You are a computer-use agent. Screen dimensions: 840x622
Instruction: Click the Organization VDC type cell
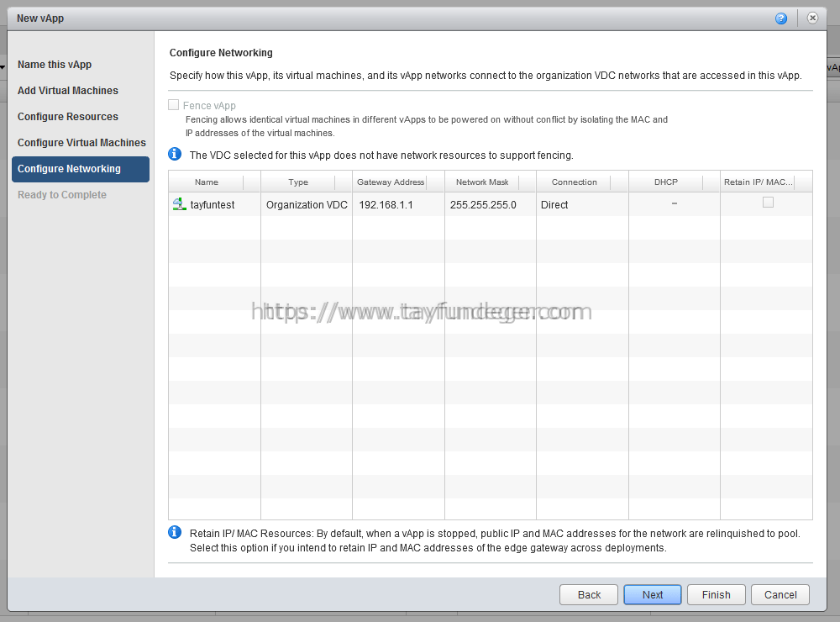point(307,205)
